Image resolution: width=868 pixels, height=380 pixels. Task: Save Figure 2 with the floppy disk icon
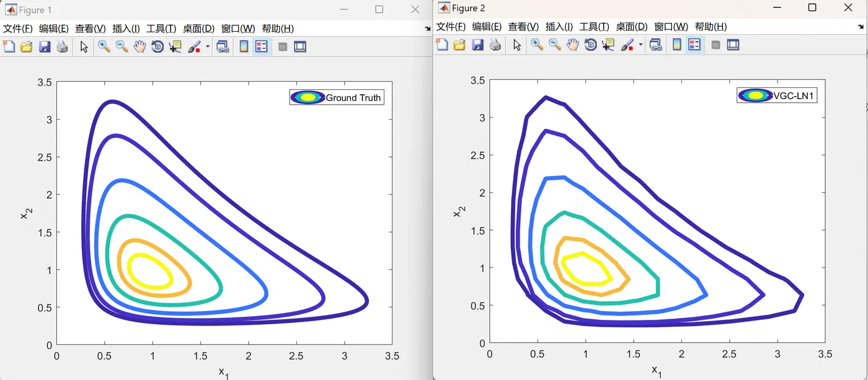[477, 45]
